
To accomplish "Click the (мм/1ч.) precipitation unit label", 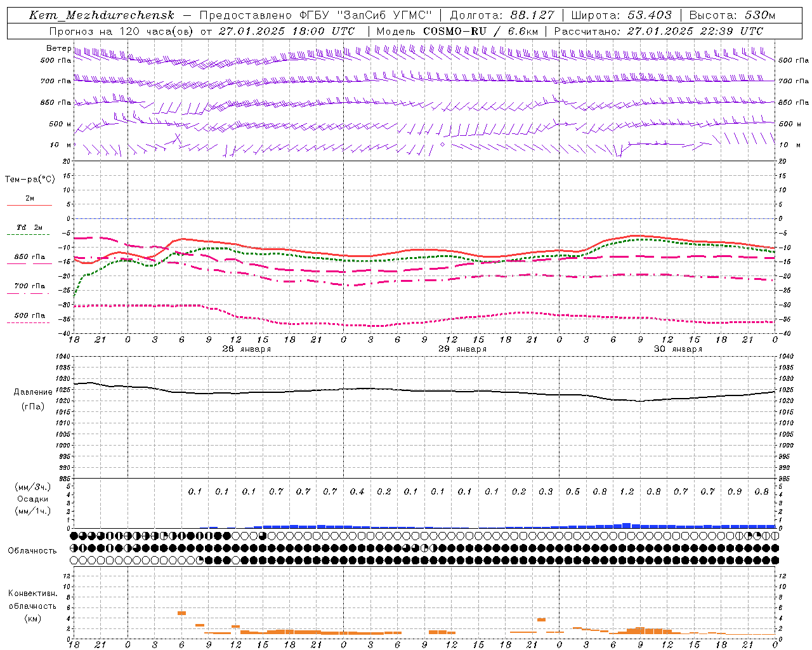I will 33,511.
